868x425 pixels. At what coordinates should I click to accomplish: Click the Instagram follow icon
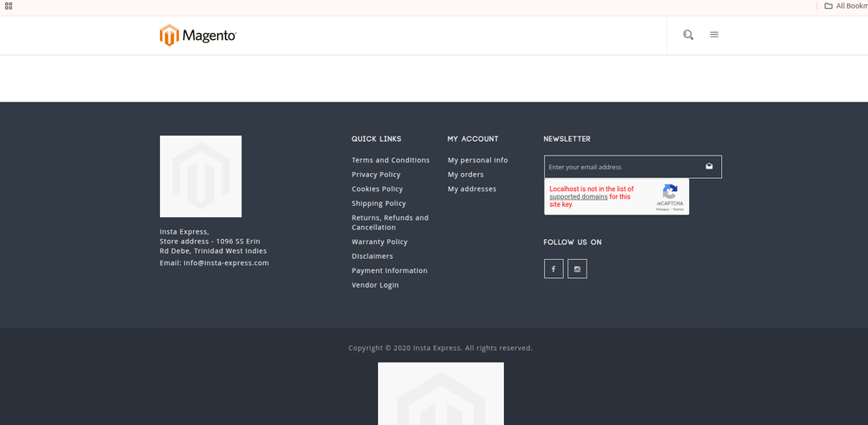point(577,269)
